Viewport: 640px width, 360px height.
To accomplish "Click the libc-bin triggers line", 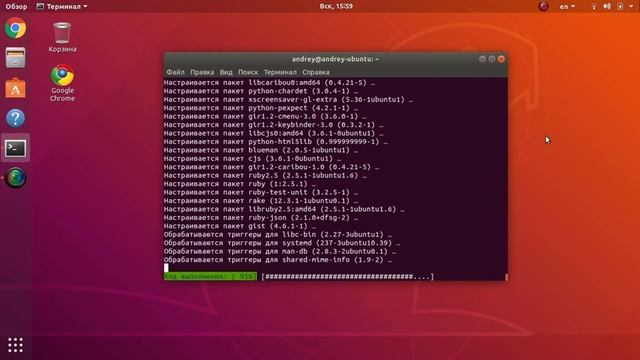I will pos(278,235).
